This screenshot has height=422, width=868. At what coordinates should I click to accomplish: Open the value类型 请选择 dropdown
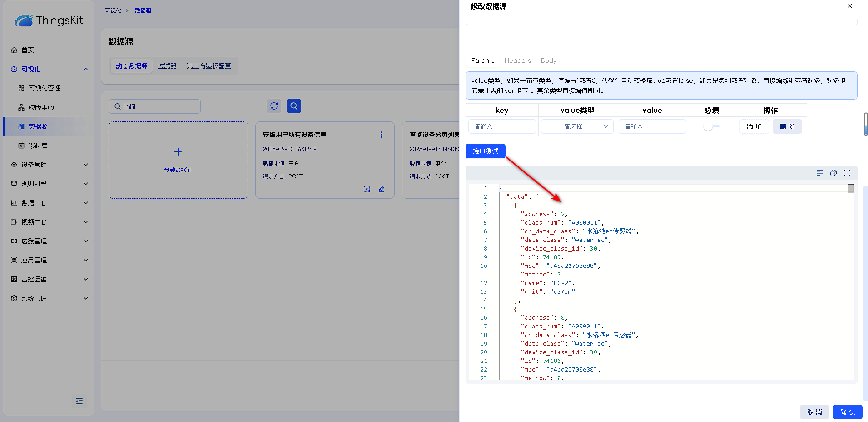[577, 126]
